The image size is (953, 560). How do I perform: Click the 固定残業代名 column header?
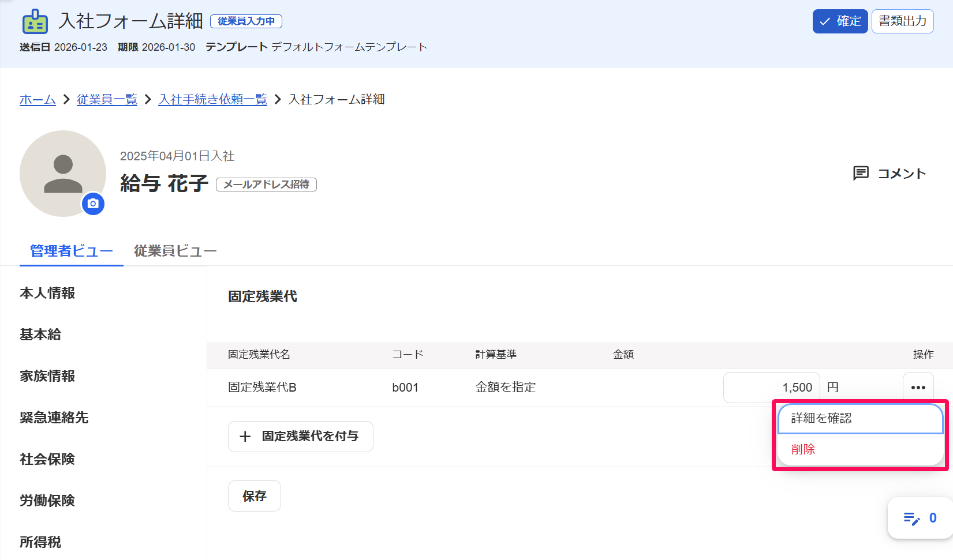click(259, 355)
